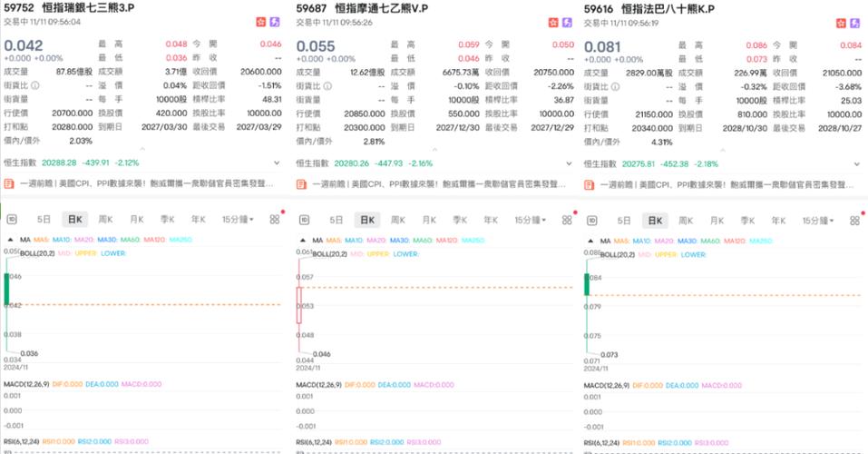Viewport: 868px width, 454px height.
Task: Click the news document icon in 59616 panel
Action: [x=589, y=184]
